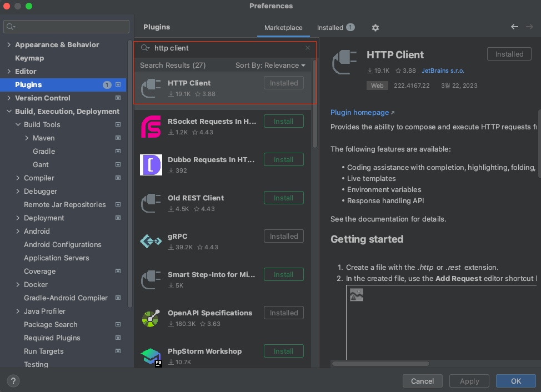Click HTTP Client plug icon in results list
The height and width of the screenshot is (392, 541).
point(151,88)
